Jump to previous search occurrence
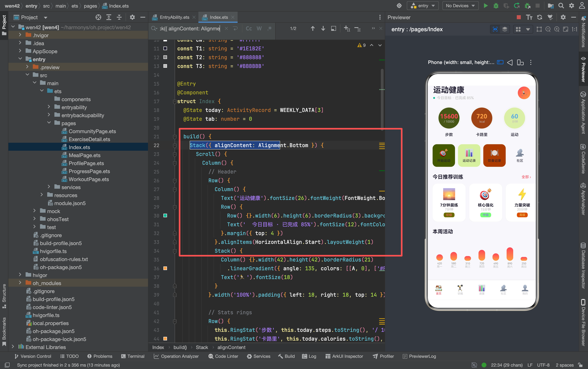 pos(313,29)
